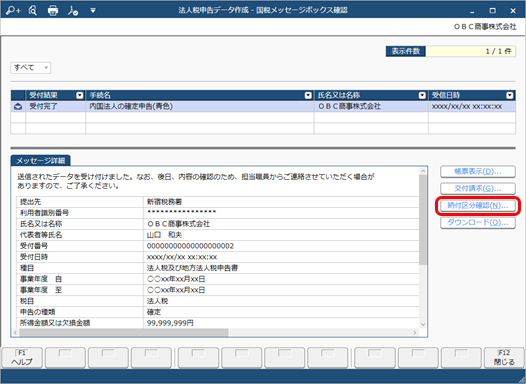The image size is (526, 384).
Task: Click the 法人税 value in 税目 row
Action: point(157,301)
